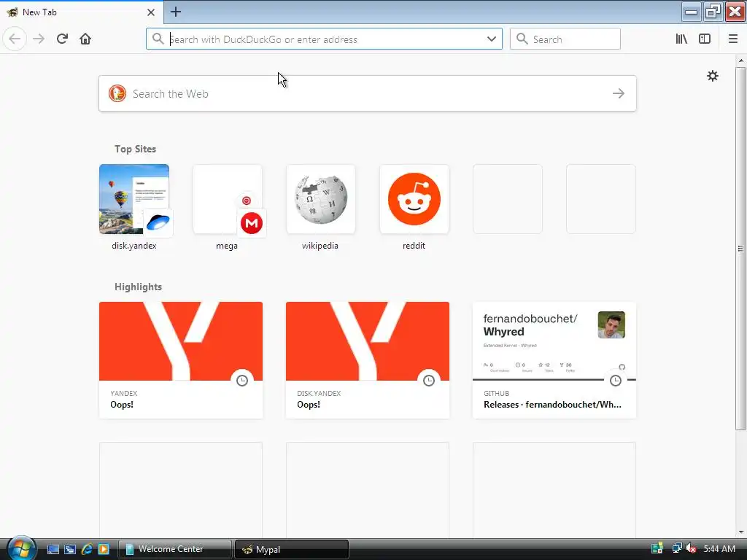Open the home page
747x560 pixels.
85,39
